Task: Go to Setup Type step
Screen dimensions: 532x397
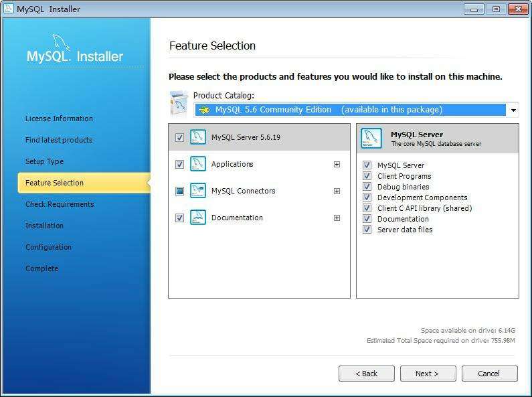Action: 44,161
